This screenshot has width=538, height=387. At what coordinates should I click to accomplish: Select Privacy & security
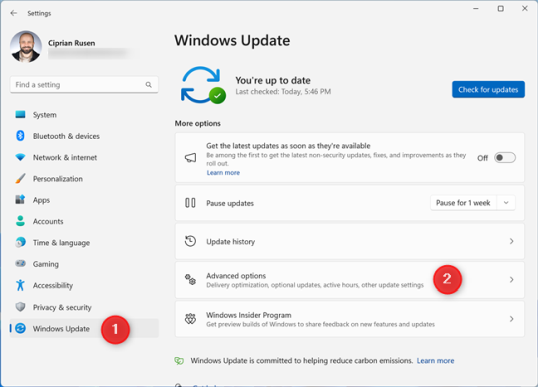(x=84, y=307)
